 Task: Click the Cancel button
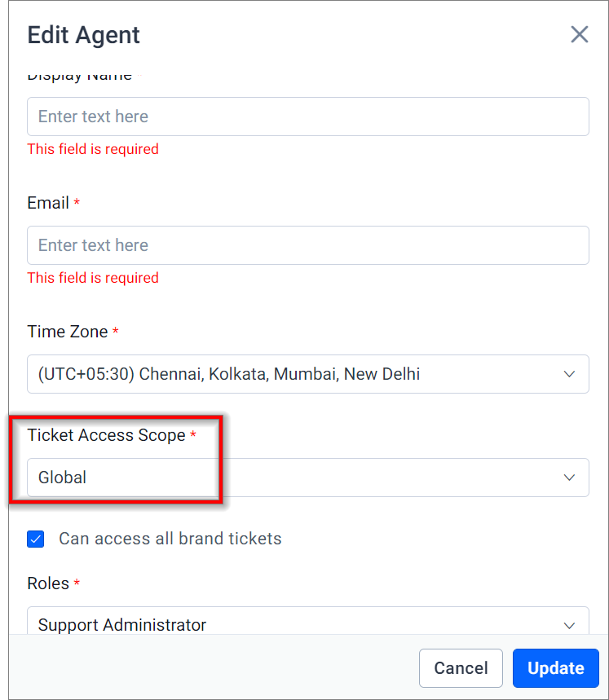461,668
